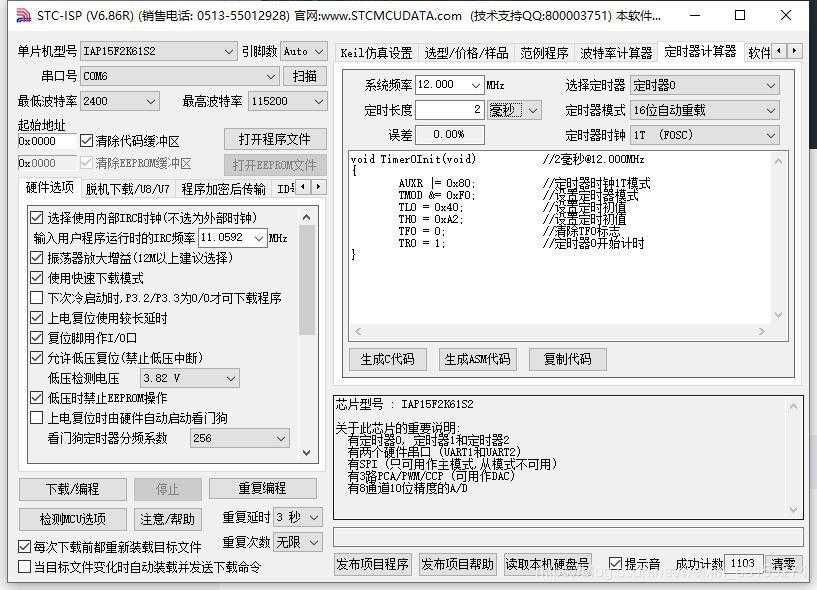Screen dimensions: 817x590
Task: Click up arrow of chip info scrollbar
Action: 793,406
